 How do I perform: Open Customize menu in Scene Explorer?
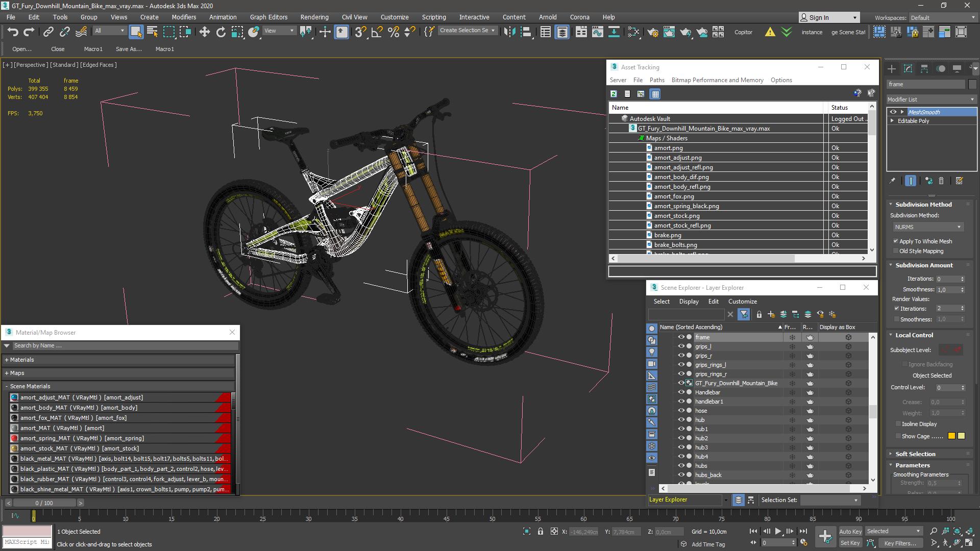click(743, 302)
